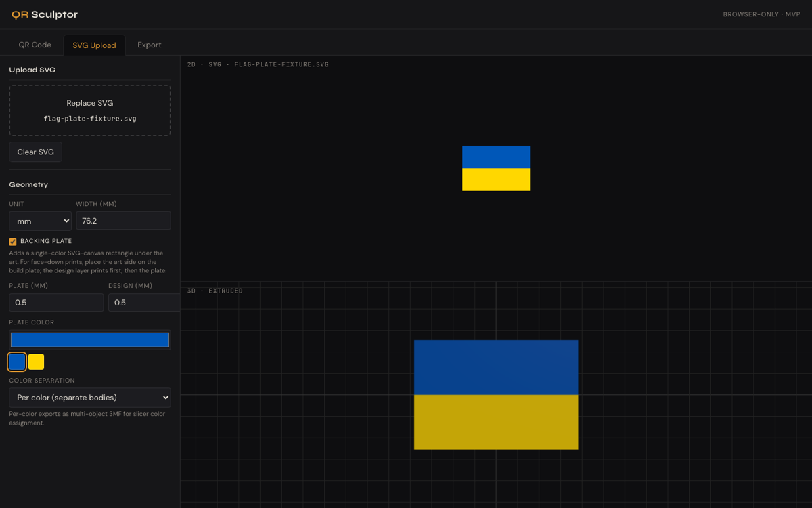Click the Clear SVG button
Viewport: 812px width, 508px height.
coord(36,152)
